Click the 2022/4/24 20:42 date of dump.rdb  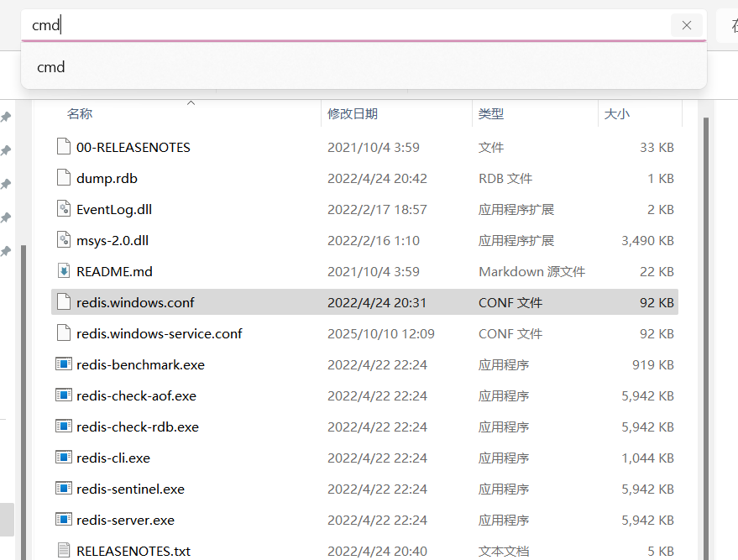pos(377,178)
